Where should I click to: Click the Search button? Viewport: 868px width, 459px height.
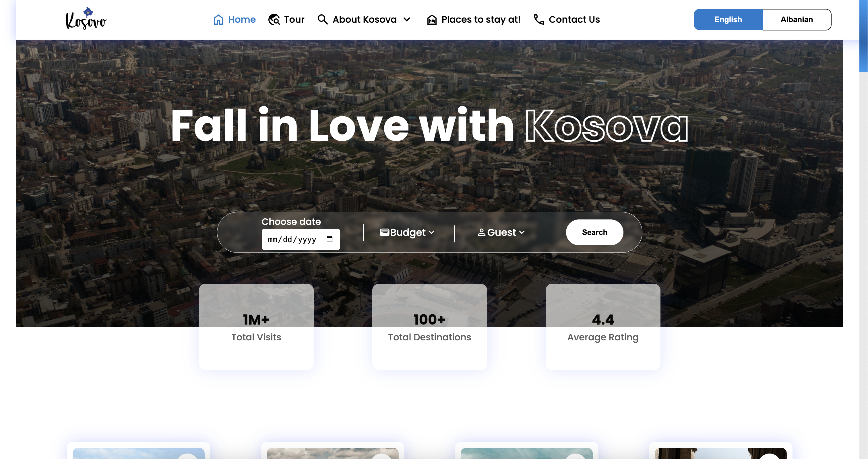pos(594,232)
